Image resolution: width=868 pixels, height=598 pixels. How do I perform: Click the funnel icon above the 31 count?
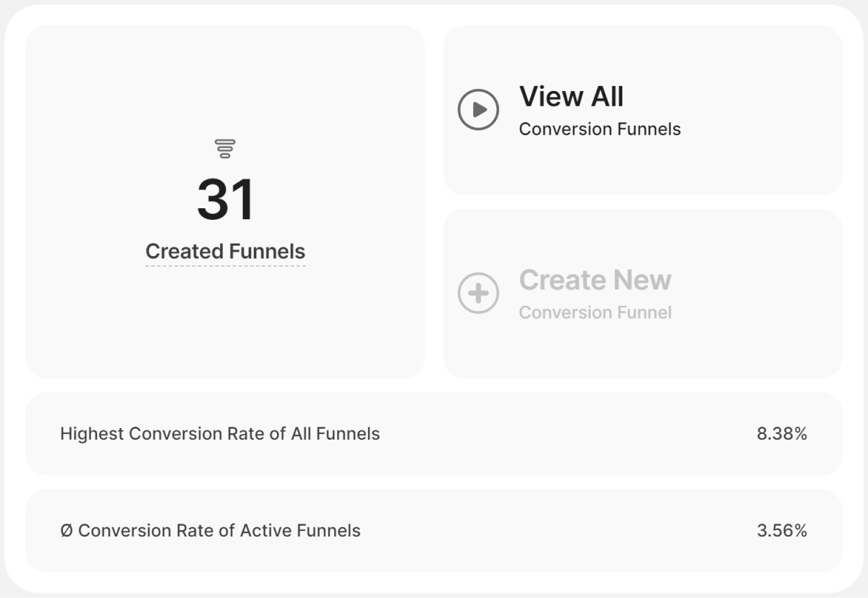pos(225,148)
